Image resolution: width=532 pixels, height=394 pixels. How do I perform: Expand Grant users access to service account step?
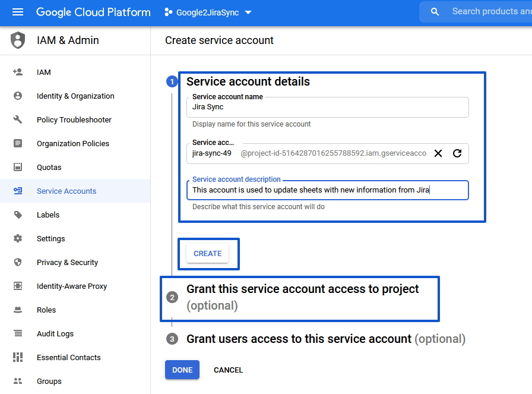point(326,339)
